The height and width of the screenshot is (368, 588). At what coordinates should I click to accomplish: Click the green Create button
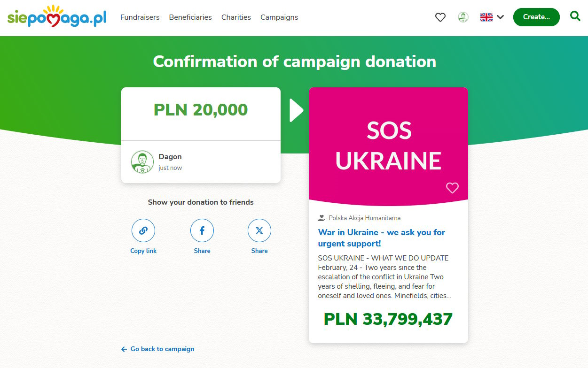click(x=536, y=17)
